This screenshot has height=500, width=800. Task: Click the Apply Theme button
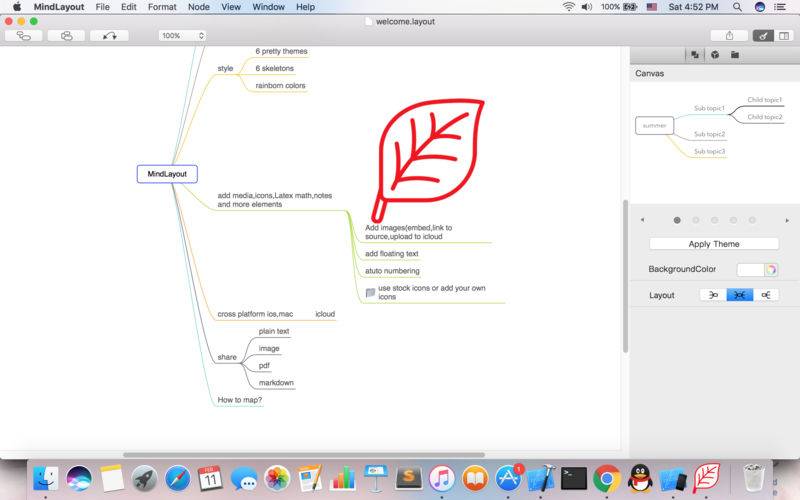pos(714,244)
